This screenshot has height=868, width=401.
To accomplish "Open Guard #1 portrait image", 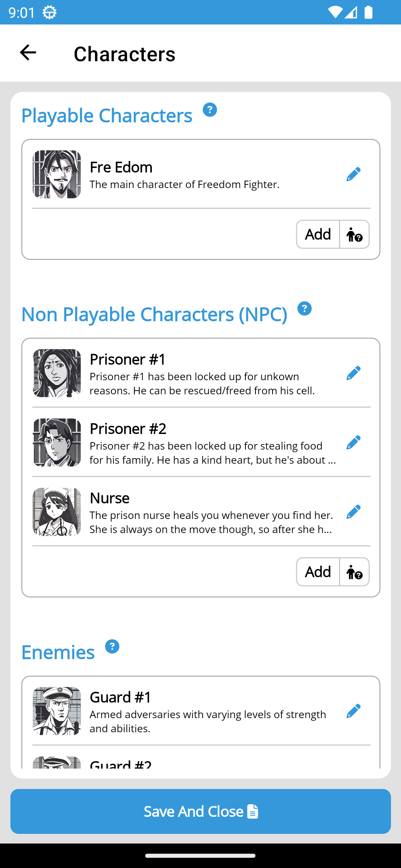I will pos(57,711).
